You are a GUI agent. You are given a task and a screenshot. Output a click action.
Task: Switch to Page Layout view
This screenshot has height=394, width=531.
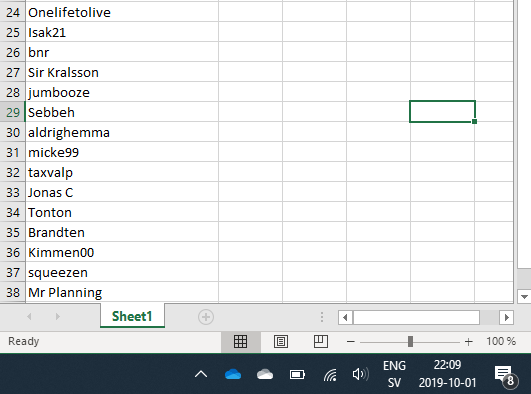281,341
